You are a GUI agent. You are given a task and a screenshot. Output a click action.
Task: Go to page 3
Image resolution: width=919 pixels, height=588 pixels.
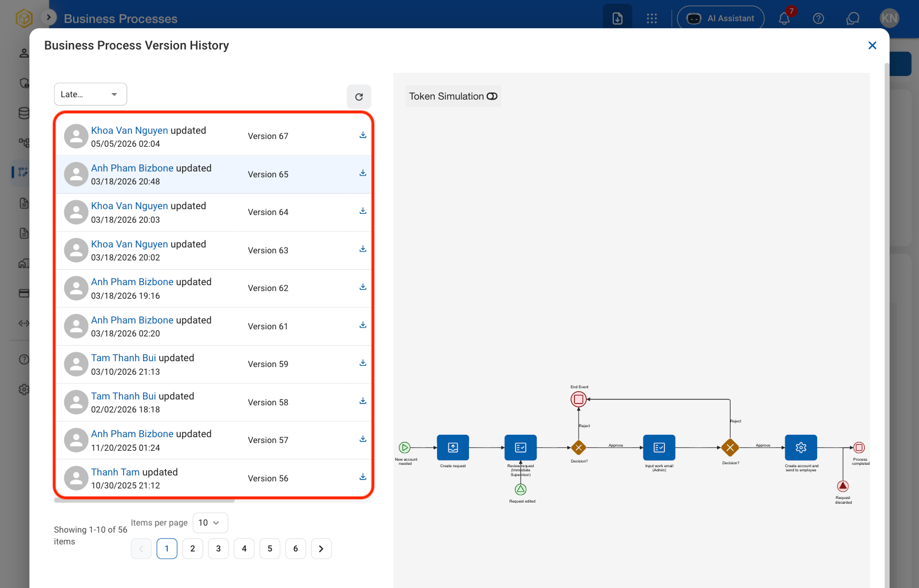tap(219, 549)
